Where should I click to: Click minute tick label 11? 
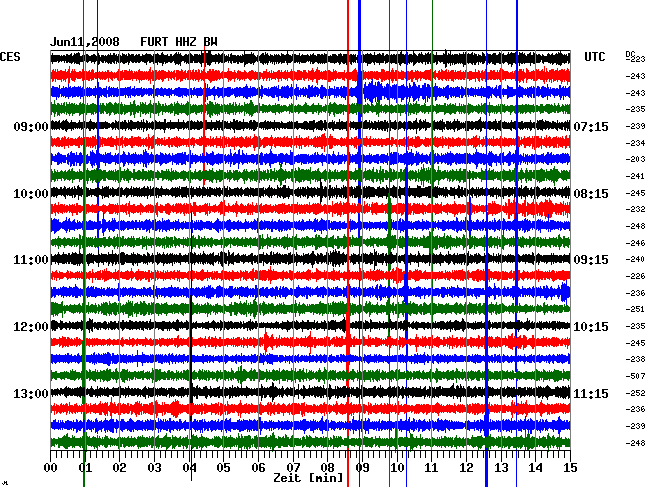point(432,468)
